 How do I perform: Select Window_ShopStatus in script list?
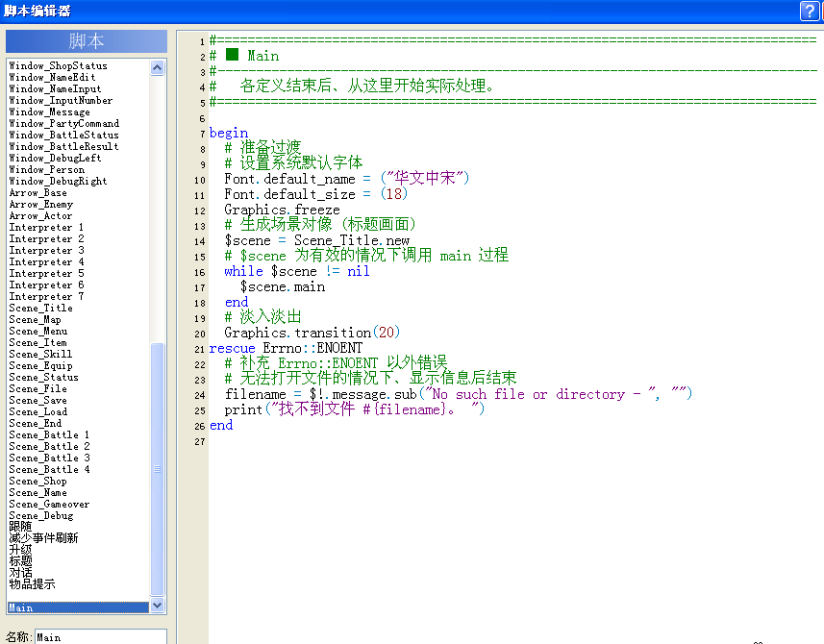59,65
